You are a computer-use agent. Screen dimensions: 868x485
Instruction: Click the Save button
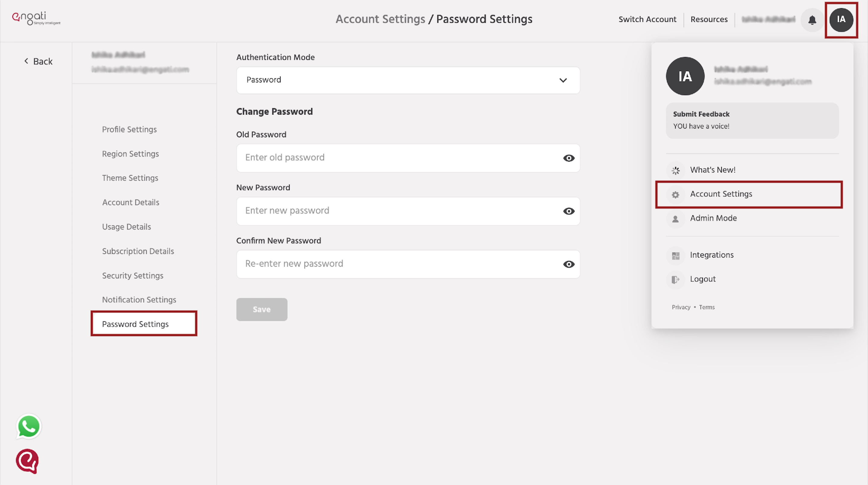click(x=262, y=309)
